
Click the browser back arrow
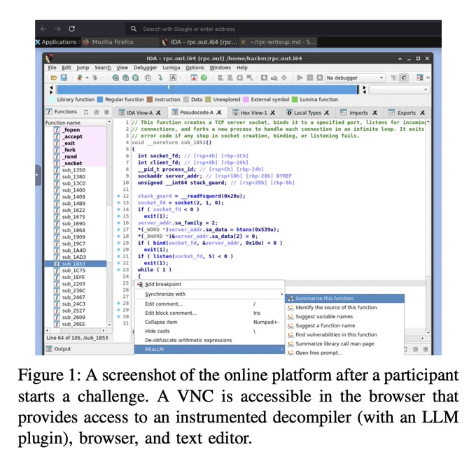(x=43, y=29)
